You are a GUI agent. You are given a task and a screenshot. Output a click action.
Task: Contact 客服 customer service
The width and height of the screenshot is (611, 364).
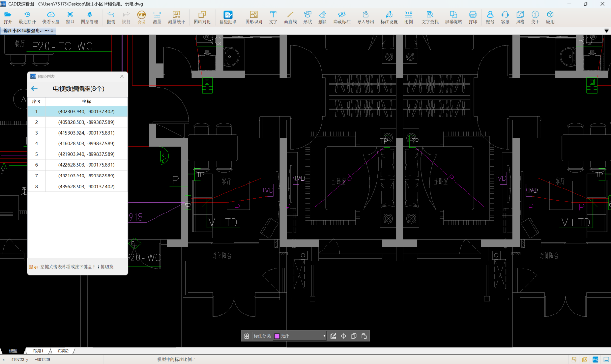point(505,17)
